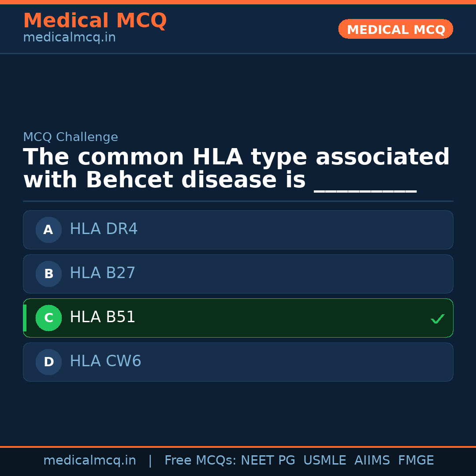Image resolution: width=476 pixels, height=476 pixels.
Task: Click FMGE in the footer
Action: (416, 461)
